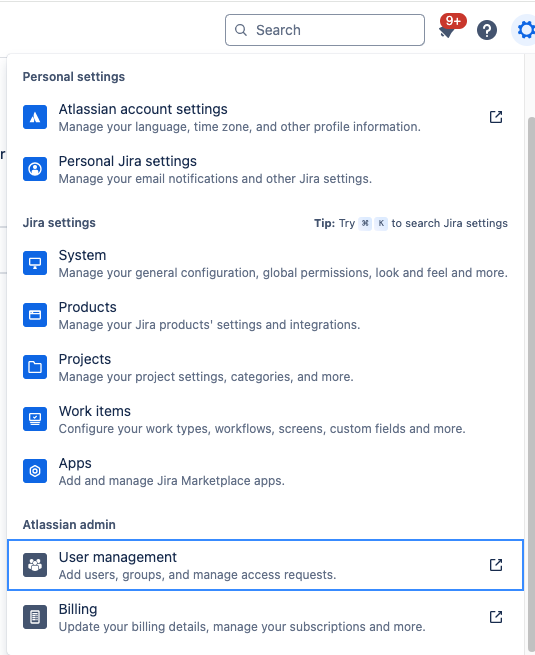Click the Billing document icon
Image resolution: width=535 pixels, height=655 pixels.
point(35,617)
